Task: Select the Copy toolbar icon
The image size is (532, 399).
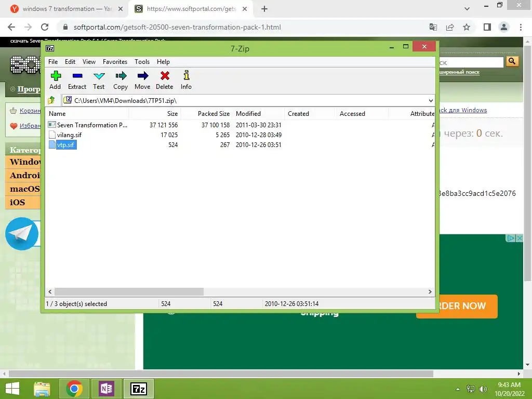Action: [121, 80]
